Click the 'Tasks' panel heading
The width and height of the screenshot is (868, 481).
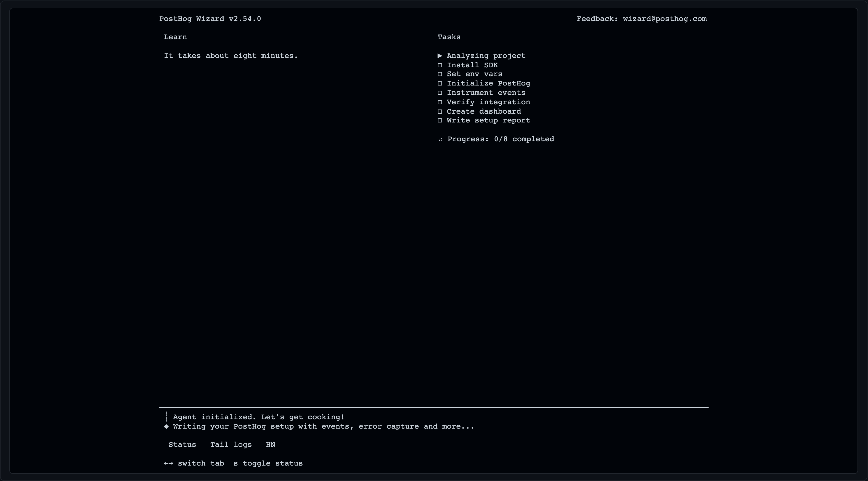coord(449,37)
